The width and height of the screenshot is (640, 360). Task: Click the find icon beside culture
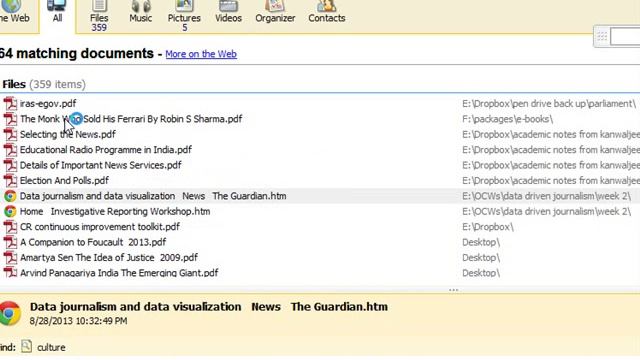point(26,347)
